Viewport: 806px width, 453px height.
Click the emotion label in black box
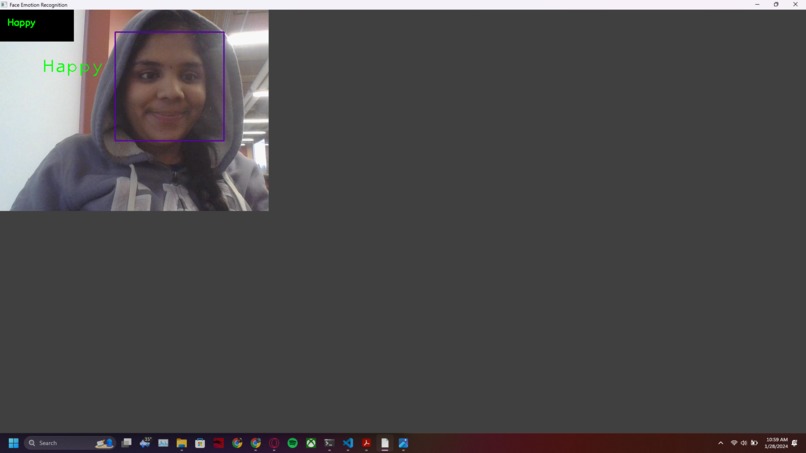tap(21, 23)
